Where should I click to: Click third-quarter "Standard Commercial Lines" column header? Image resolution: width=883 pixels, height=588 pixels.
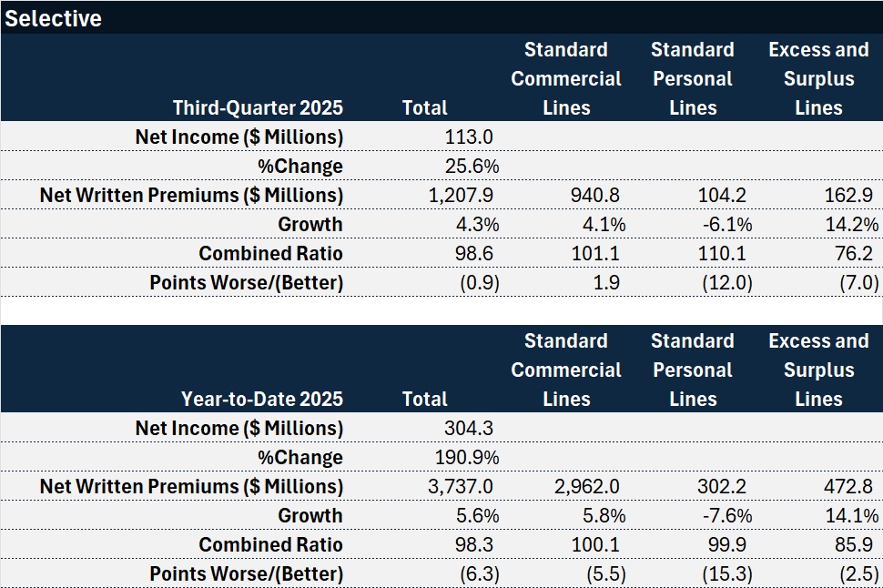(x=566, y=78)
